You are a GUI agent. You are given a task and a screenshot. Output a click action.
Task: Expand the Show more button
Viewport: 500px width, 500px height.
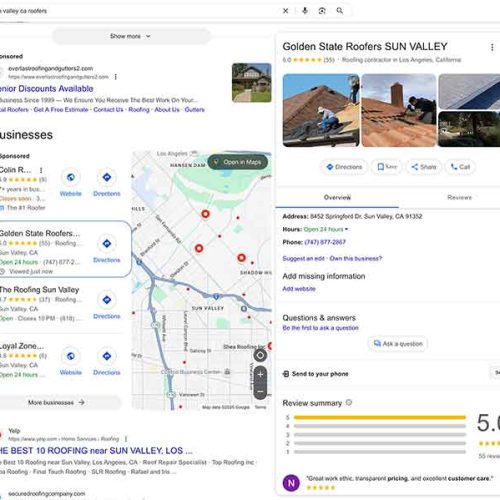click(131, 36)
